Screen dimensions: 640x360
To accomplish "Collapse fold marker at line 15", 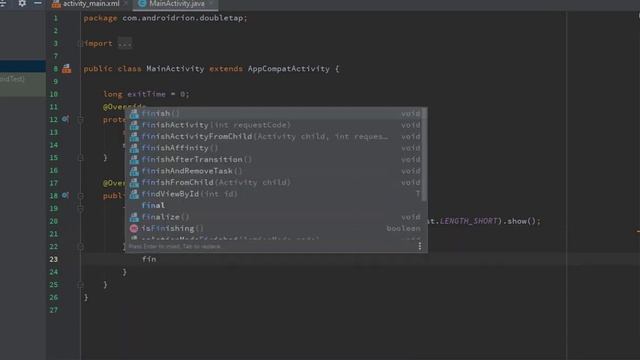I will click(80, 158).
